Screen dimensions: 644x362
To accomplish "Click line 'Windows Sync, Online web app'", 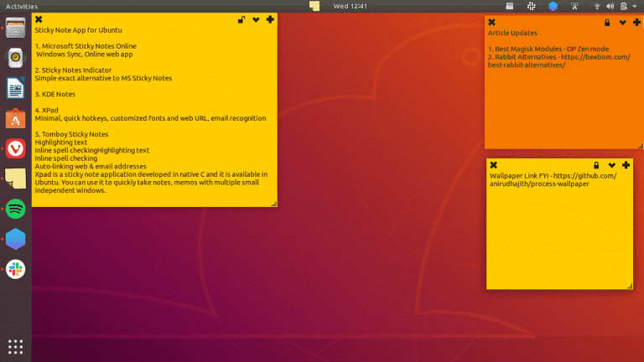I will tap(84, 54).
